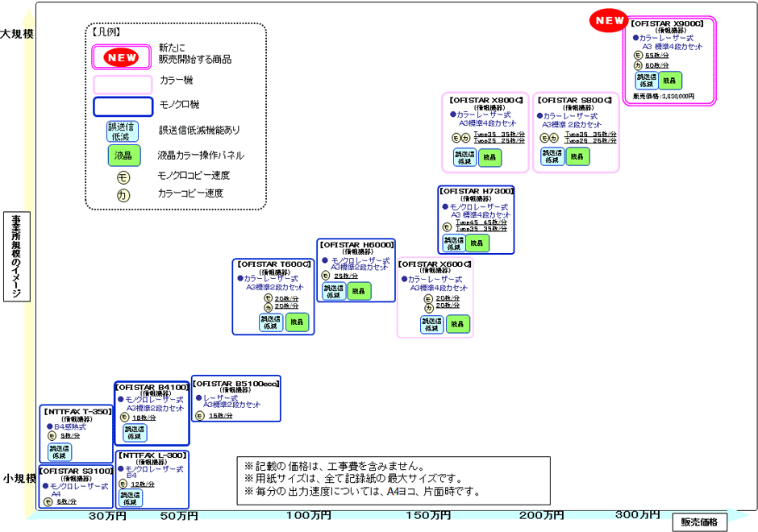Click the 販売価格 axis title box
The height and width of the screenshot is (532, 758).
tap(699, 522)
